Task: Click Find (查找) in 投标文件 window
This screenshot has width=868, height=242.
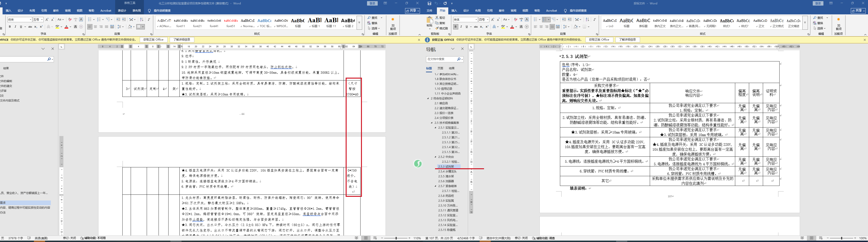Action: point(818,18)
